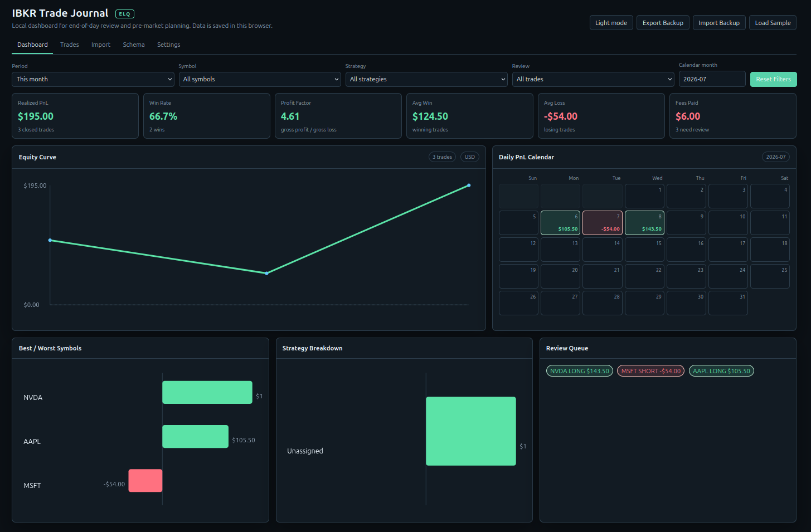Select July 7 losing day cell

click(x=602, y=223)
